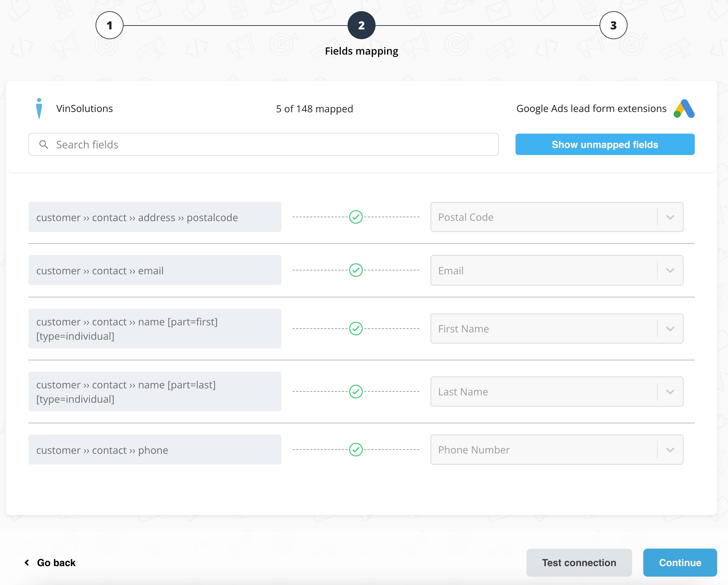Click Show unmapped fields button
Viewport: 728px width, 585px height.
coord(605,144)
